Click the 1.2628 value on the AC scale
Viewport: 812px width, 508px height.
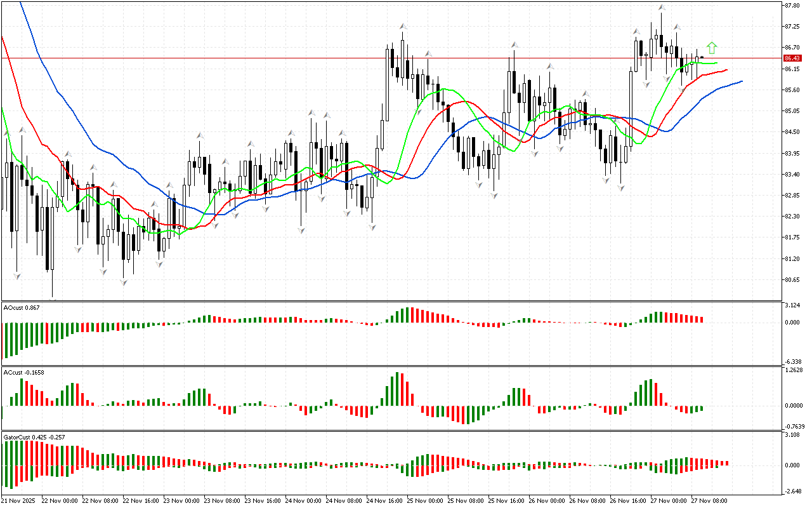pos(793,370)
